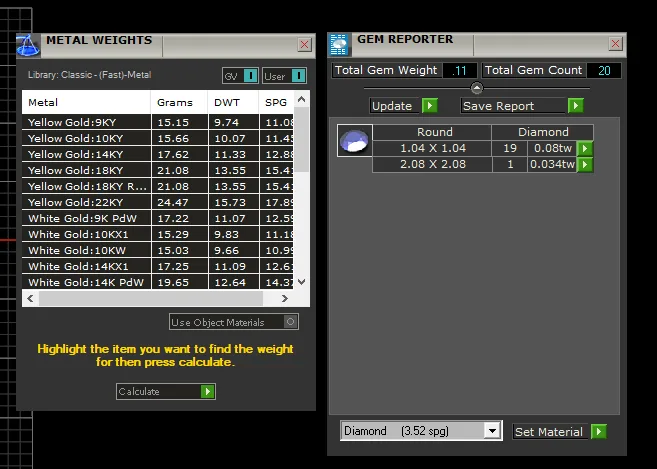The width and height of the screenshot is (657, 469).
Task: Close the Gem Reporter panel
Action: click(x=615, y=44)
